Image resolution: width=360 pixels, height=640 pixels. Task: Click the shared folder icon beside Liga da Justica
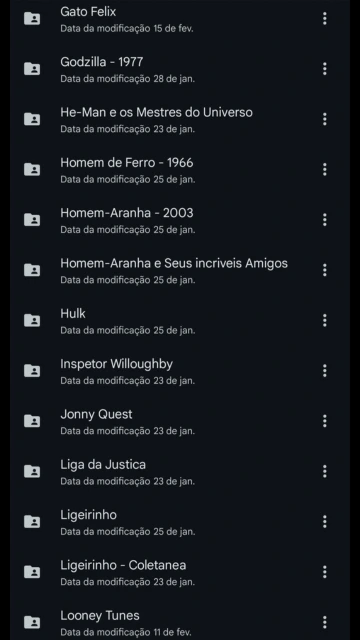[32, 471]
